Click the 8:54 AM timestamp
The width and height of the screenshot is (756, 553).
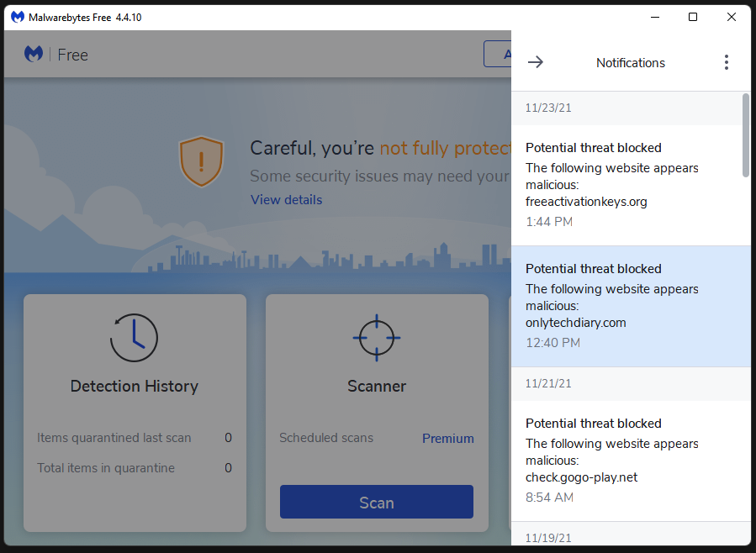(x=550, y=498)
